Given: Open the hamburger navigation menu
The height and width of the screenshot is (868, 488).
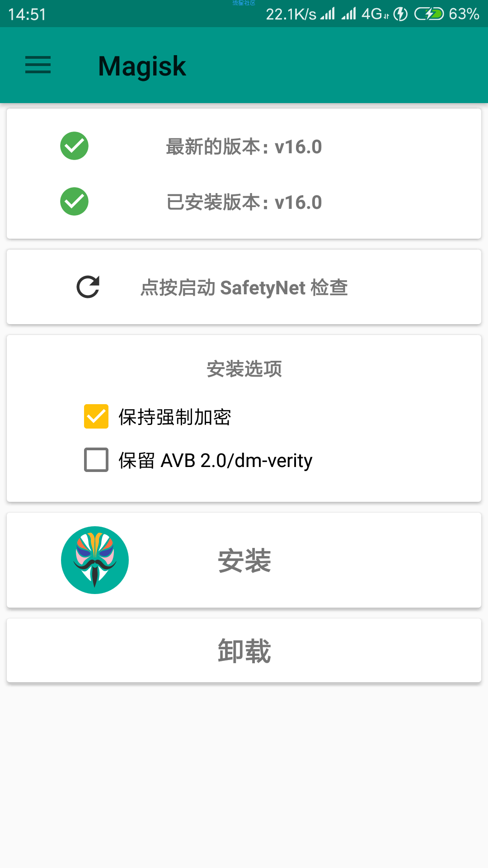Looking at the screenshot, I should tap(38, 65).
